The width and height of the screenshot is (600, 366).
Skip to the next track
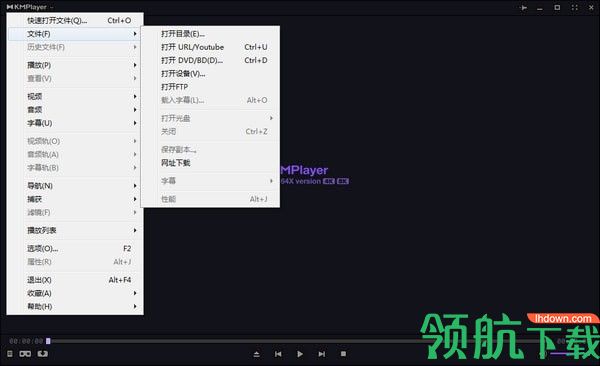coord(322,354)
